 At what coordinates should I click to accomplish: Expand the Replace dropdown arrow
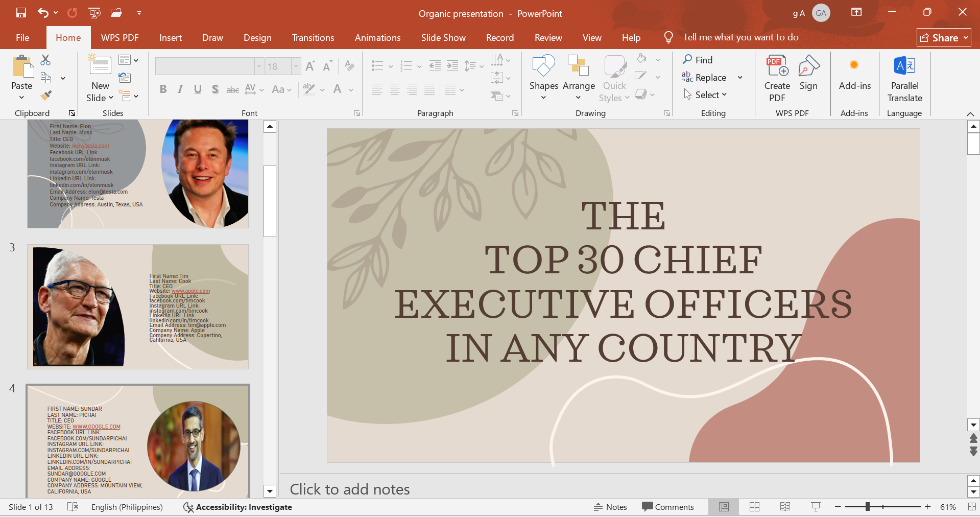coord(740,77)
